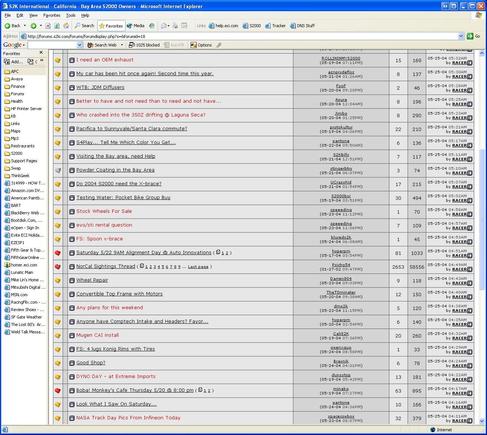Click the Stop loading icon
Image resolution: width=487 pixels, height=435 pixels.
(x=48, y=26)
